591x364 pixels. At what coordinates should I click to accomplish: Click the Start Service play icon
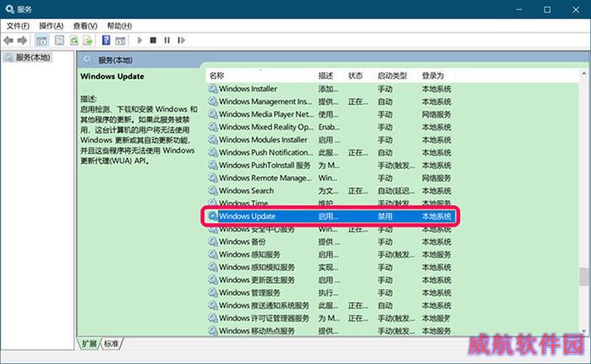(140, 40)
